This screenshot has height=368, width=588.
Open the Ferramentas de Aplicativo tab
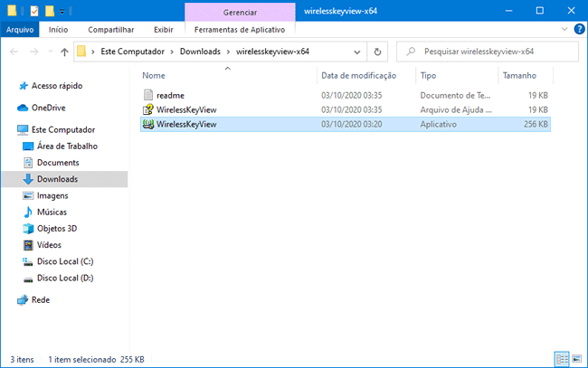239,29
